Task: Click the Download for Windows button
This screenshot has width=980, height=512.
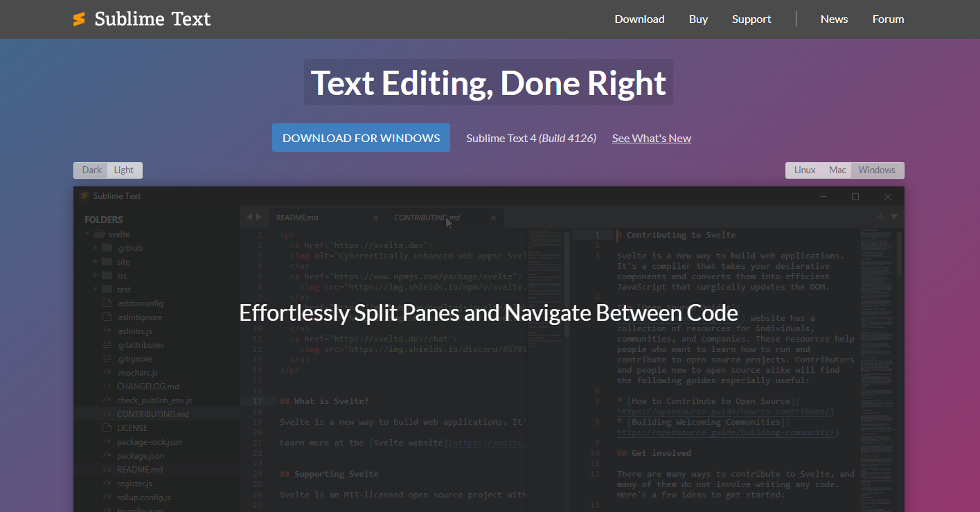Action: click(x=361, y=138)
